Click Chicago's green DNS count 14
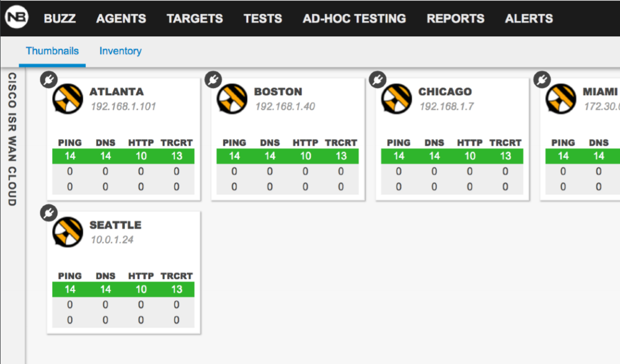The image size is (620, 364). pos(434,156)
